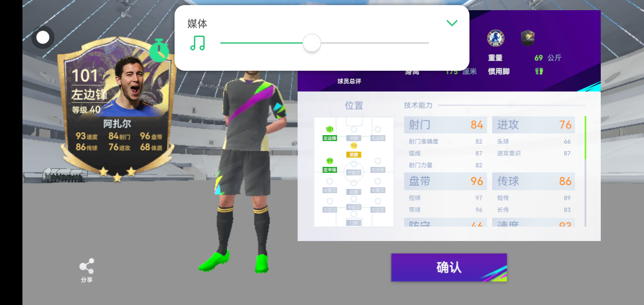Expand the media volume panel chevron

pos(452,23)
